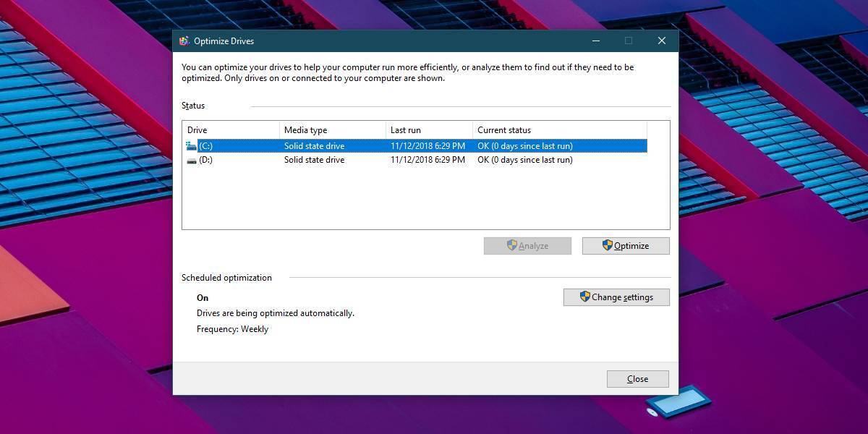The height and width of the screenshot is (434, 868).
Task: Sort by the Media type column header
Action: [333, 130]
